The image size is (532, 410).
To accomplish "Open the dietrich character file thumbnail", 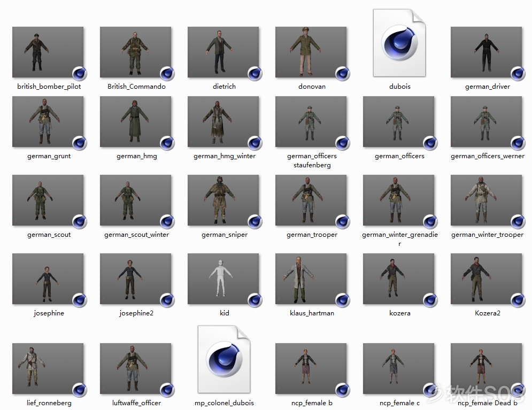I will [223, 52].
